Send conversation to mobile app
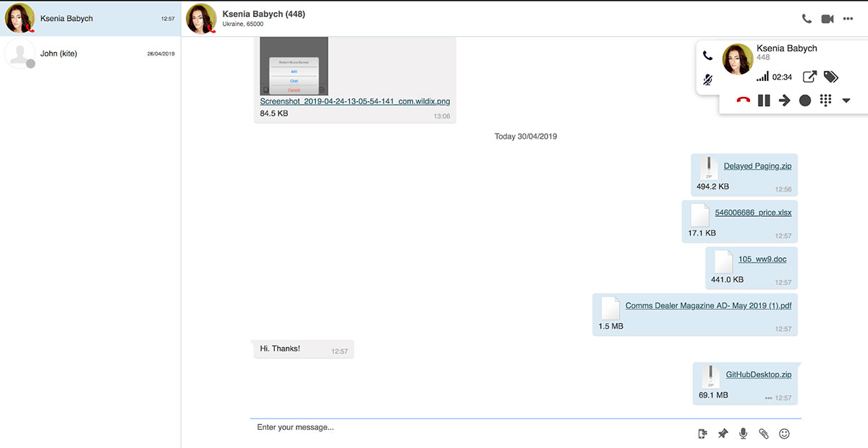Image resolution: width=868 pixels, height=448 pixels. point(702,433)
